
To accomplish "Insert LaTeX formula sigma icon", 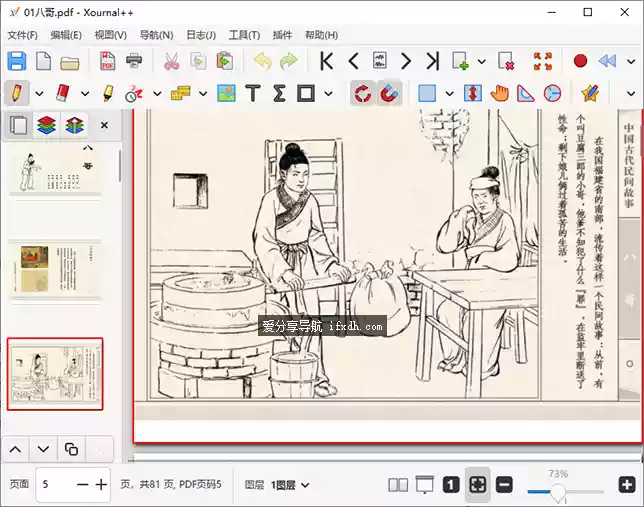I will (279, 93).
